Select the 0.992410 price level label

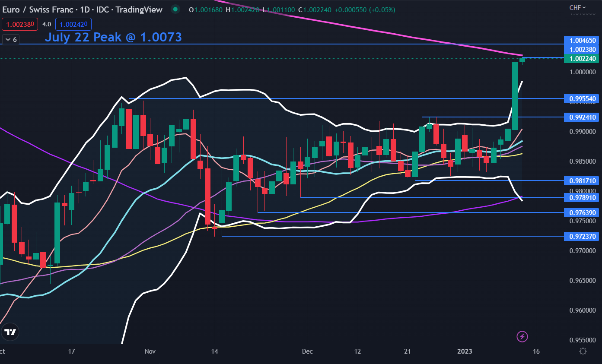(582, 117)
